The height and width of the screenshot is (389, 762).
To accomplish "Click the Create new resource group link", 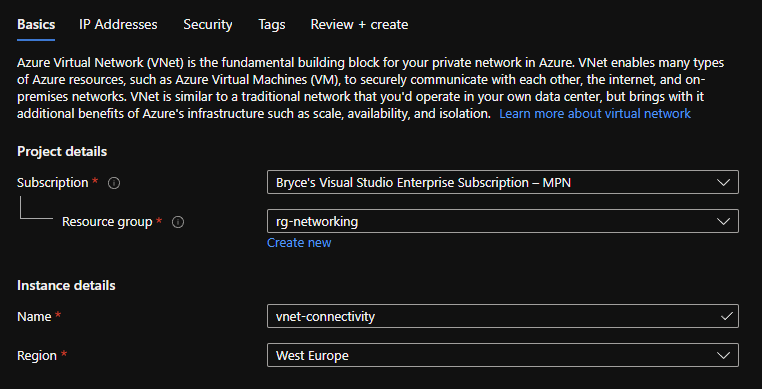I will pos(299,243).
